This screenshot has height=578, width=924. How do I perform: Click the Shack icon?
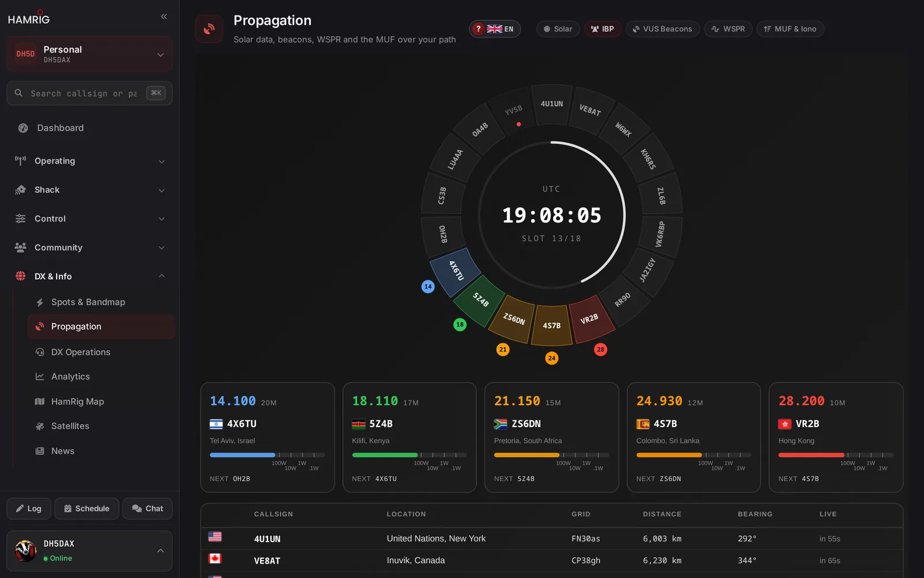pyautogui.click(x=21, y=190)
